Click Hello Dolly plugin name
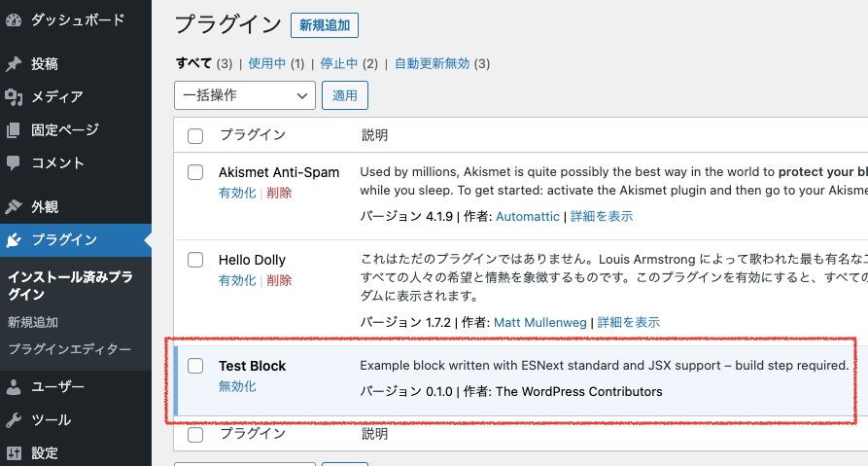 252,260
